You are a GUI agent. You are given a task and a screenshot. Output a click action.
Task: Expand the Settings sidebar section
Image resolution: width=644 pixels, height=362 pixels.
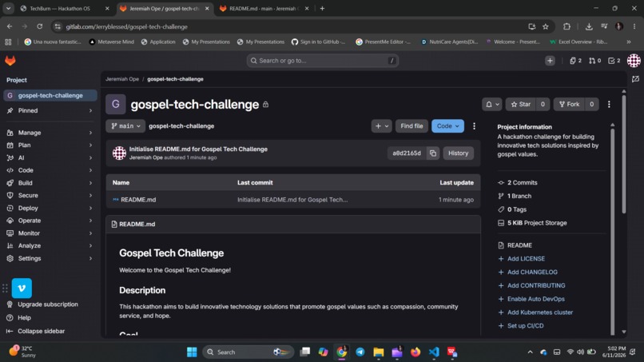(50, 258)
